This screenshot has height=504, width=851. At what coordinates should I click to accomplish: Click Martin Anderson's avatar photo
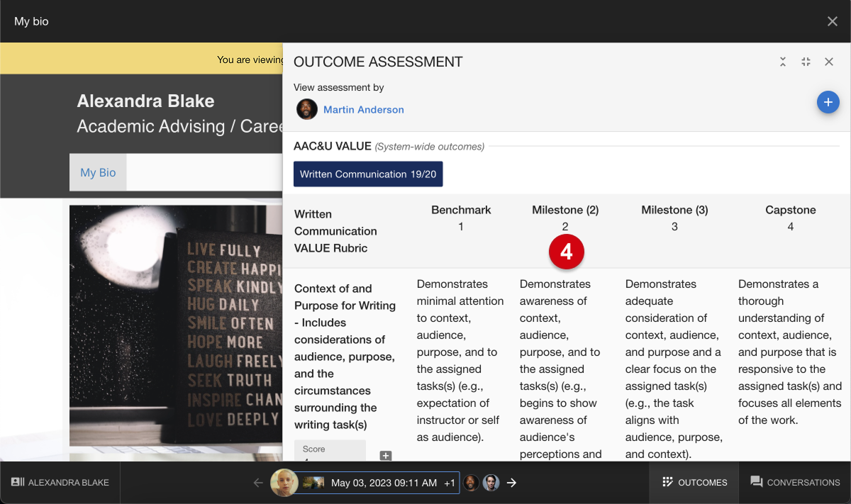point(307,109)
